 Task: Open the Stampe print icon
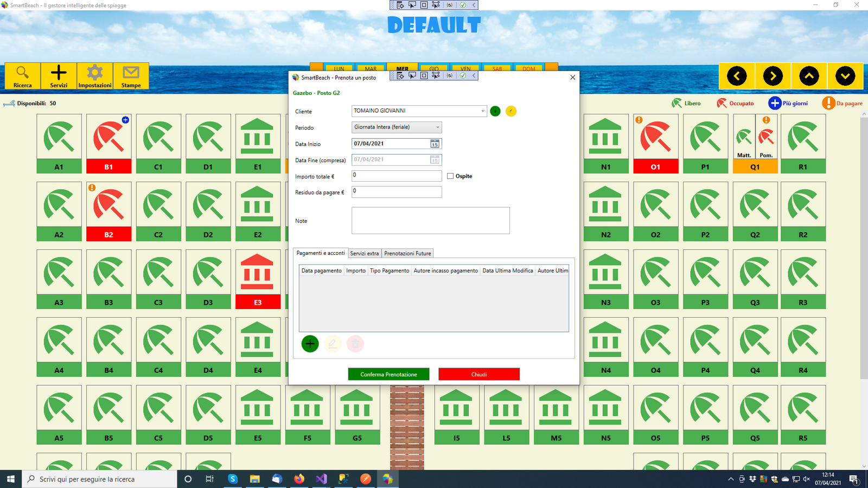(x=131, y=76)
